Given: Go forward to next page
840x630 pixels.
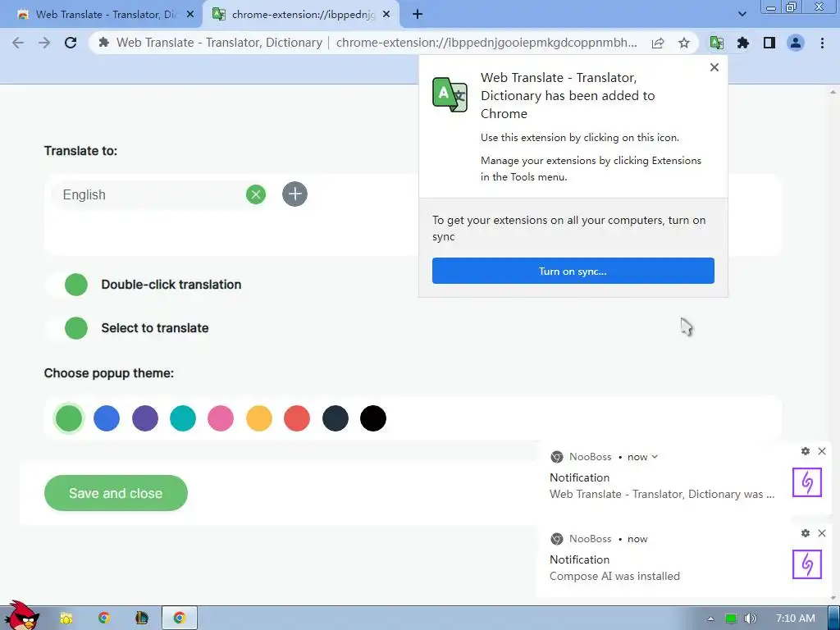Looking at the screenshot, I should pos(44,43).
